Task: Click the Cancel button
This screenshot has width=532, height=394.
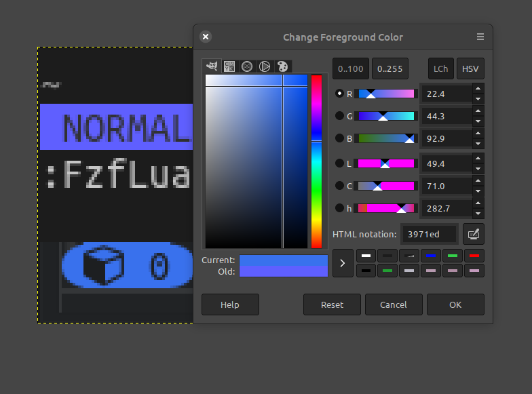Action: [x=394, y=304]
